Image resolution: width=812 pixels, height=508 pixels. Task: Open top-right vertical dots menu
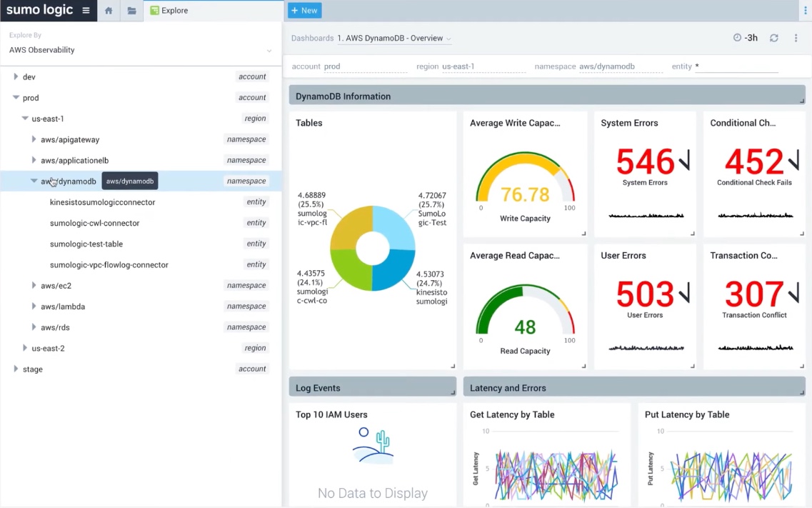tap(806, 11)
